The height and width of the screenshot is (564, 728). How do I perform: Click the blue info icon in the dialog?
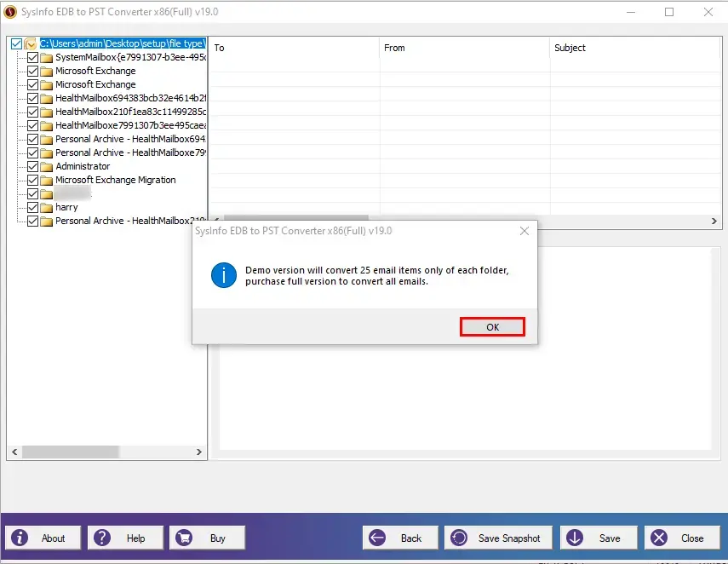point(224,275)
